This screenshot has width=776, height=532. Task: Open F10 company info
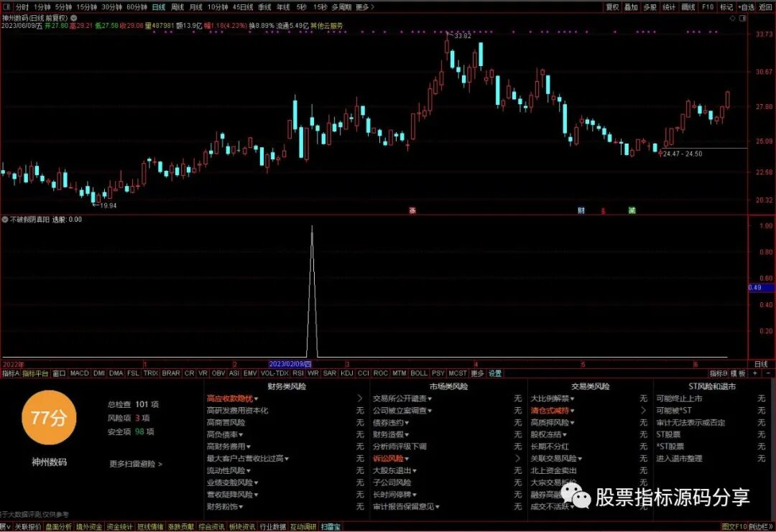[x=708, y=7]
